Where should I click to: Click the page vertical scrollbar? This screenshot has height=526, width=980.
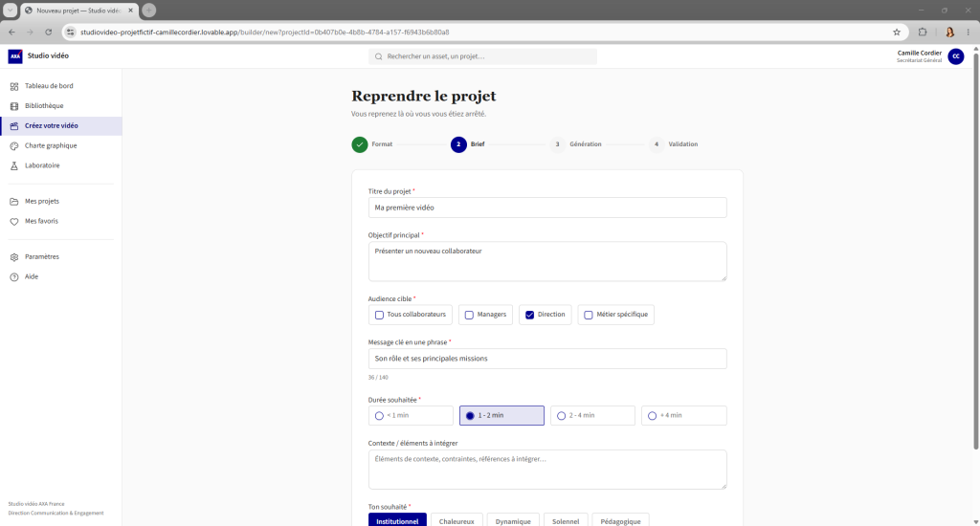(x=975, y=250)
